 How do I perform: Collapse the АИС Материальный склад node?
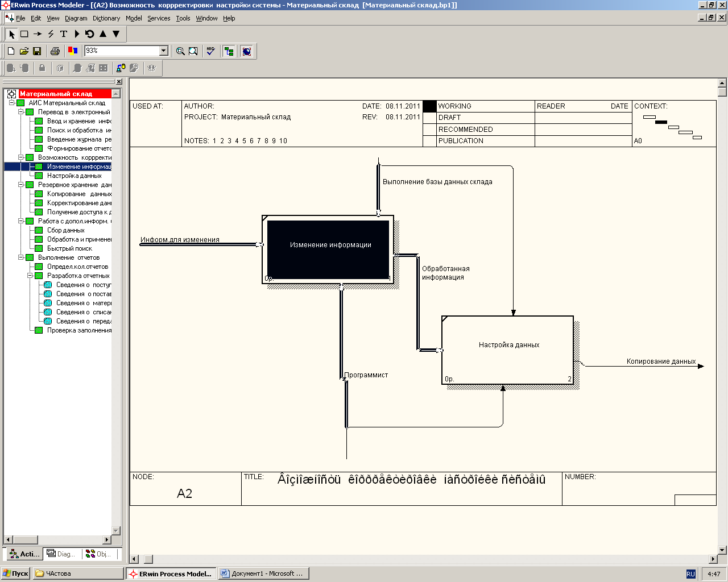[x=12, y=103]
